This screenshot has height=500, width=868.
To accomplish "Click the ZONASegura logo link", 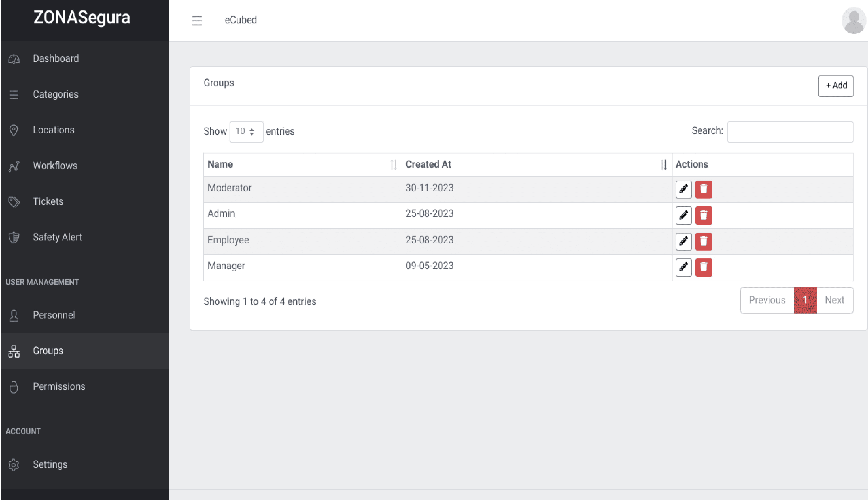I will [82, 18].
